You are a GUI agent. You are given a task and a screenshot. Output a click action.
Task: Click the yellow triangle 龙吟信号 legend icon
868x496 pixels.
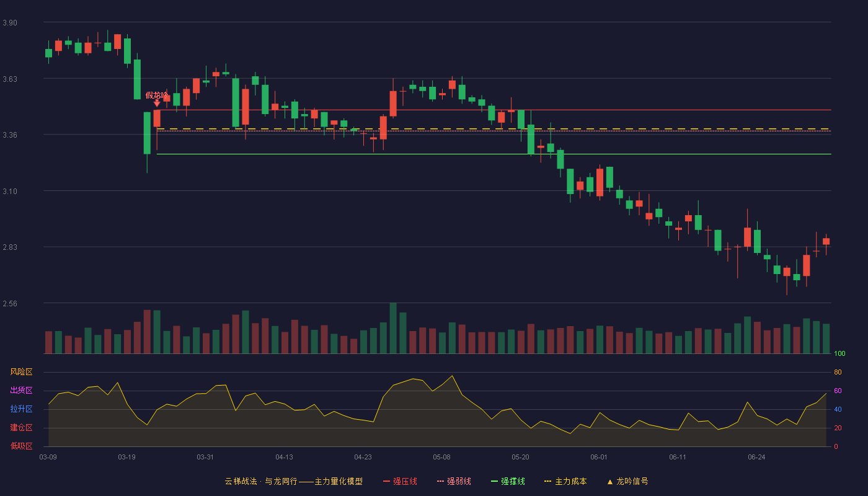pos(609,482)
